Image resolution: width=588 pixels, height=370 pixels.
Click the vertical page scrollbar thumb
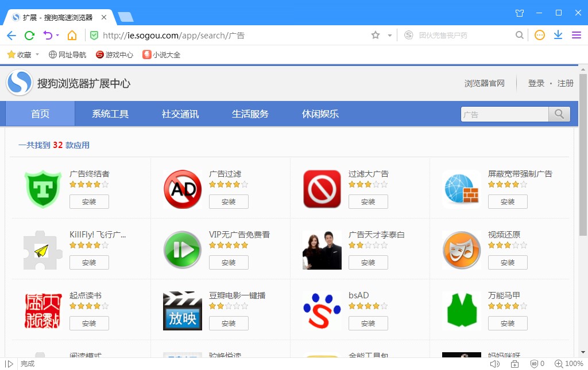tap(583, 154)
